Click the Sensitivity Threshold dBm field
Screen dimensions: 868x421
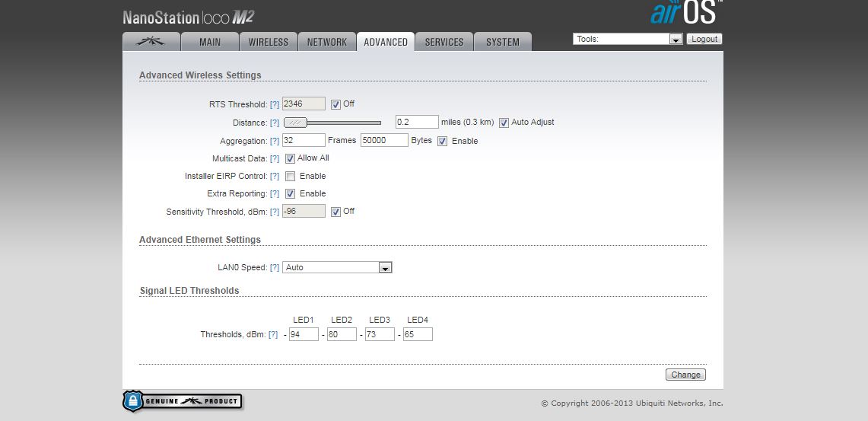(304, 211)
